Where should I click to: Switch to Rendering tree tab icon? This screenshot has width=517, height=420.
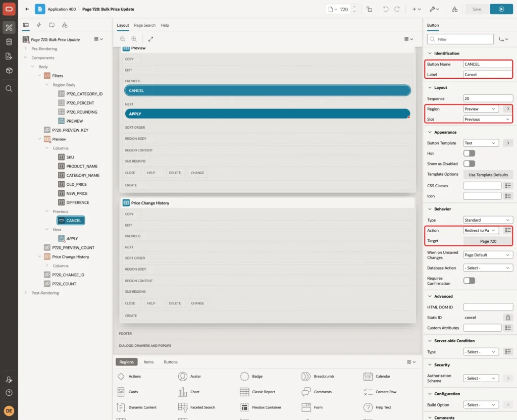(26, 25)
